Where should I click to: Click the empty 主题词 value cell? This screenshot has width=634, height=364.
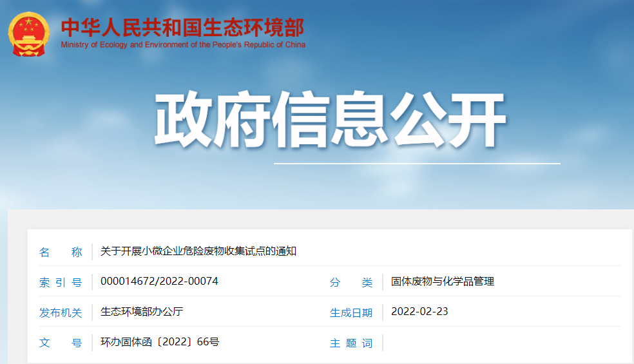[503, 343]
